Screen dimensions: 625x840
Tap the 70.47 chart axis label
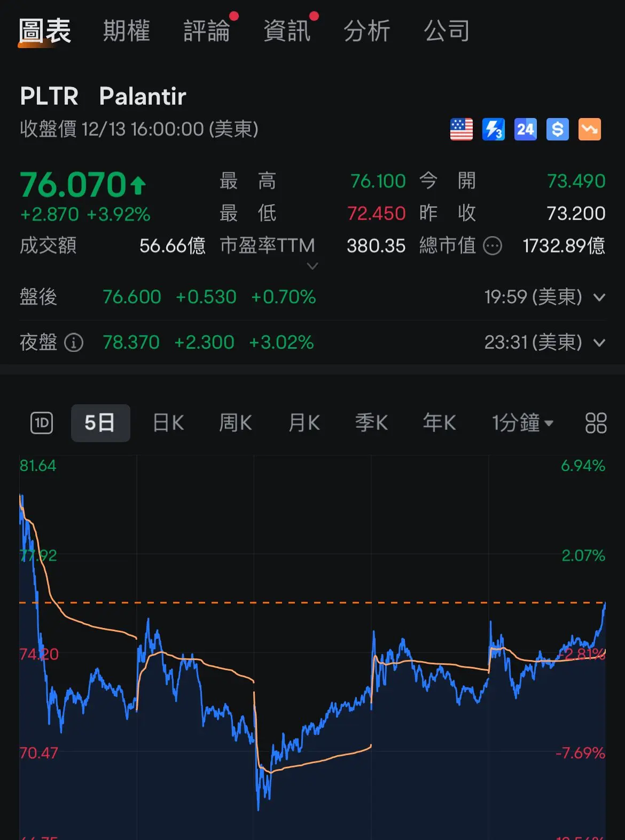point(38,753)
